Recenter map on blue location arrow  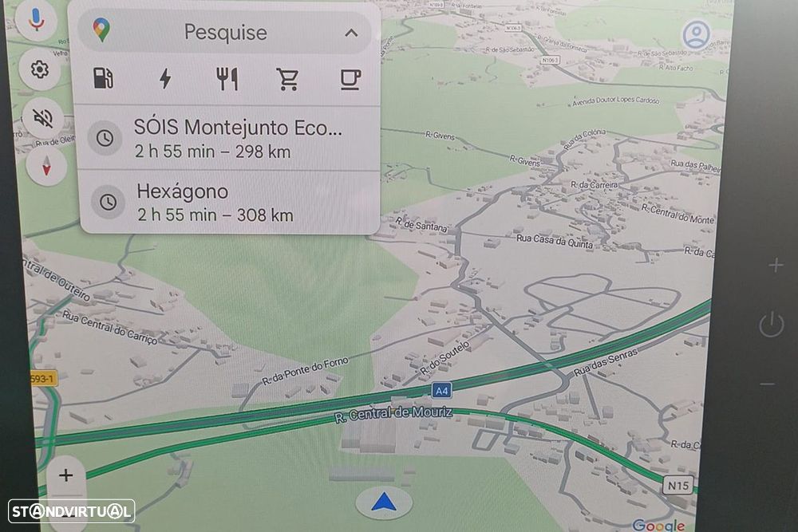(x=384, y=502)
